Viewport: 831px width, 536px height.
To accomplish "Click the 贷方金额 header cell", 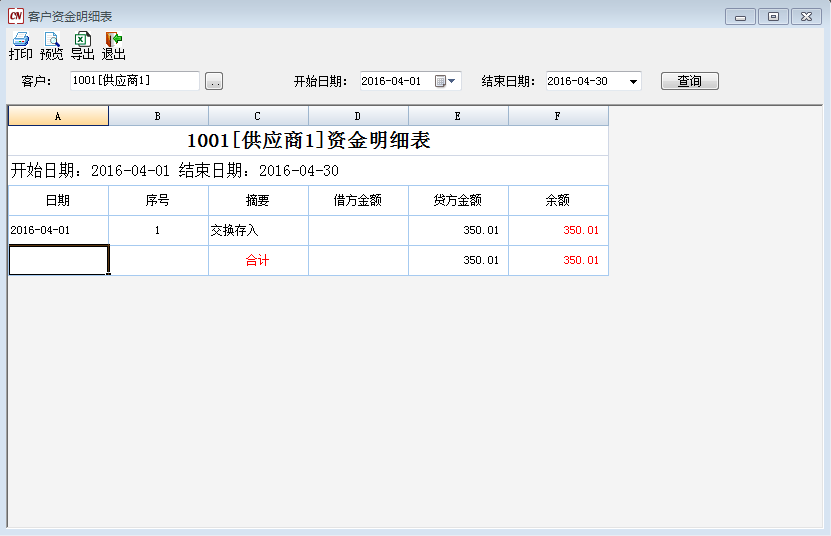I will (458, 200).
